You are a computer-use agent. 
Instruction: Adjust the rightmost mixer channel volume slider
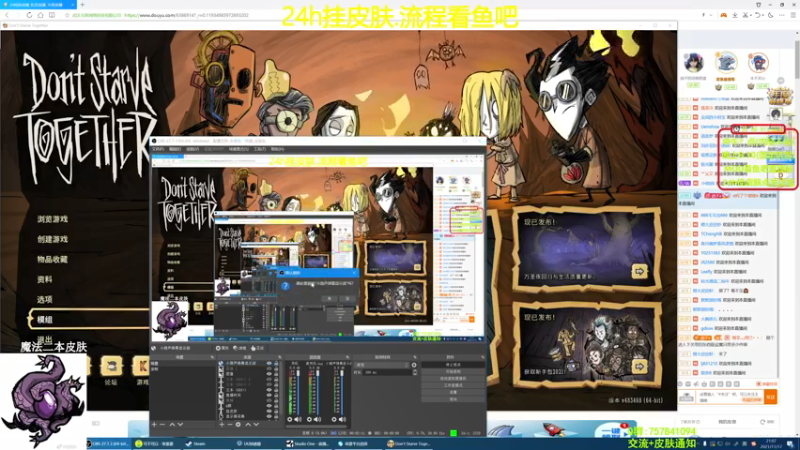click(342, 392)
